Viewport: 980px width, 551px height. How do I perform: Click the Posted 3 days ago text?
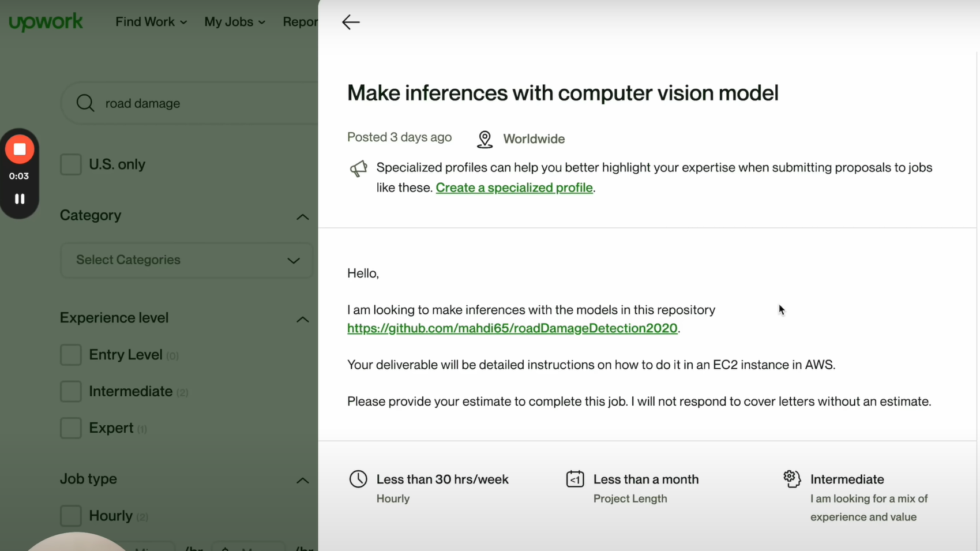399,137
